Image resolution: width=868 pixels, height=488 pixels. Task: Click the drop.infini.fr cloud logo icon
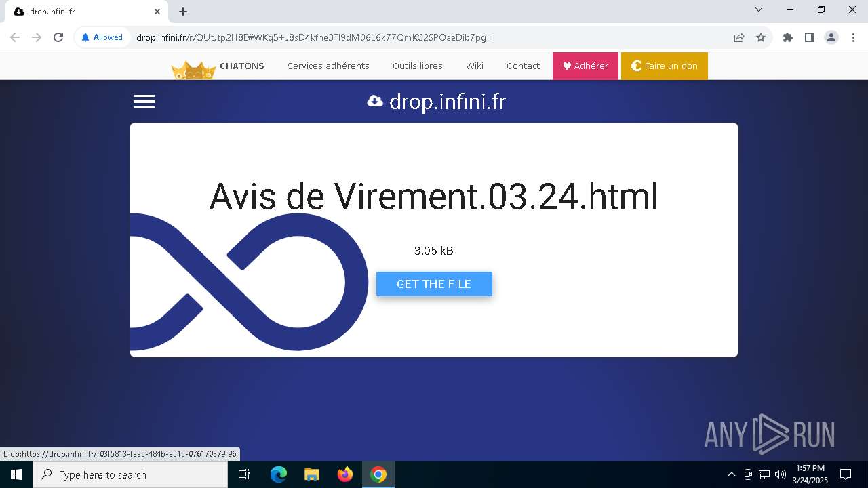375,102
